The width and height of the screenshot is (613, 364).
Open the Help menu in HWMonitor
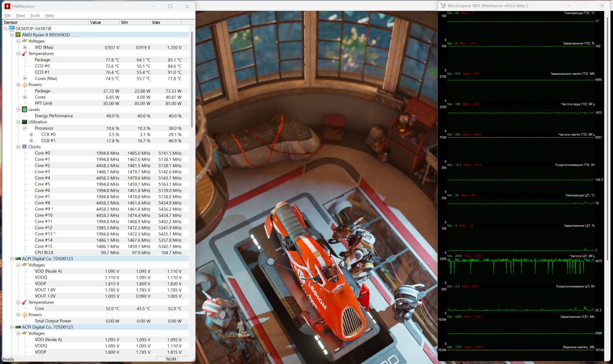point(50,15)
